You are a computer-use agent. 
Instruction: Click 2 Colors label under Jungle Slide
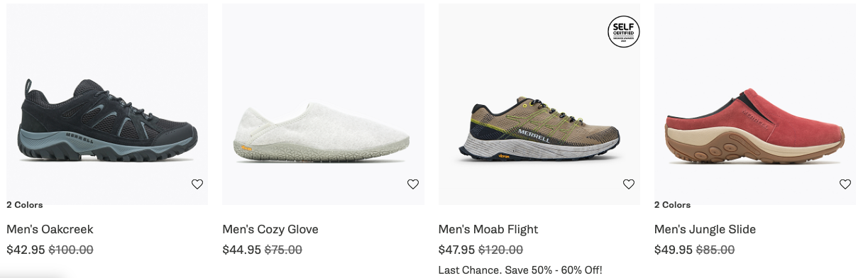click(672, 205)
